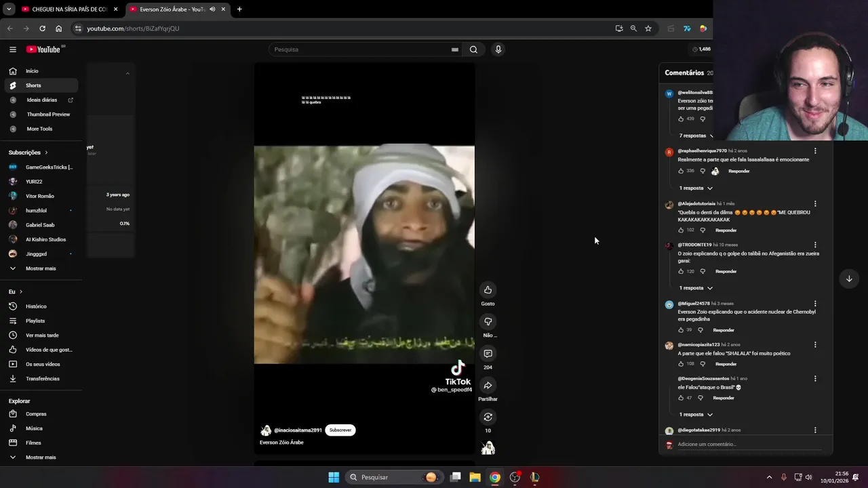The width and height of the screenshot is (868, 488).
Task: Like the @namicopiazita123 comment
Action: point(681,364)
